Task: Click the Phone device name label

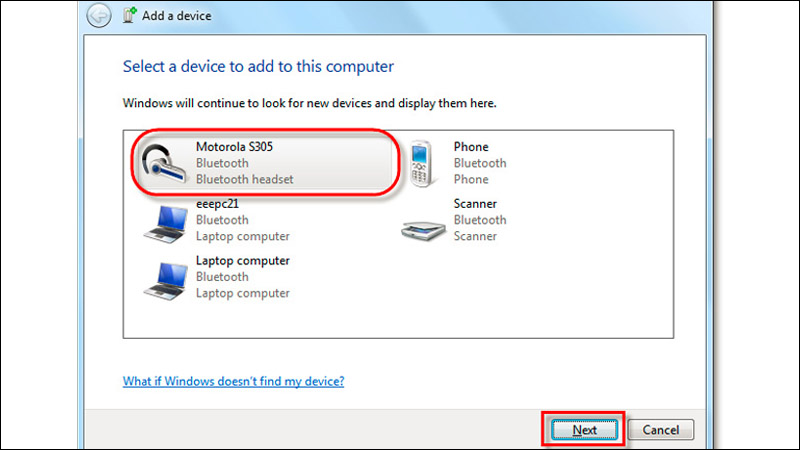Action: [x=471, y=147]
